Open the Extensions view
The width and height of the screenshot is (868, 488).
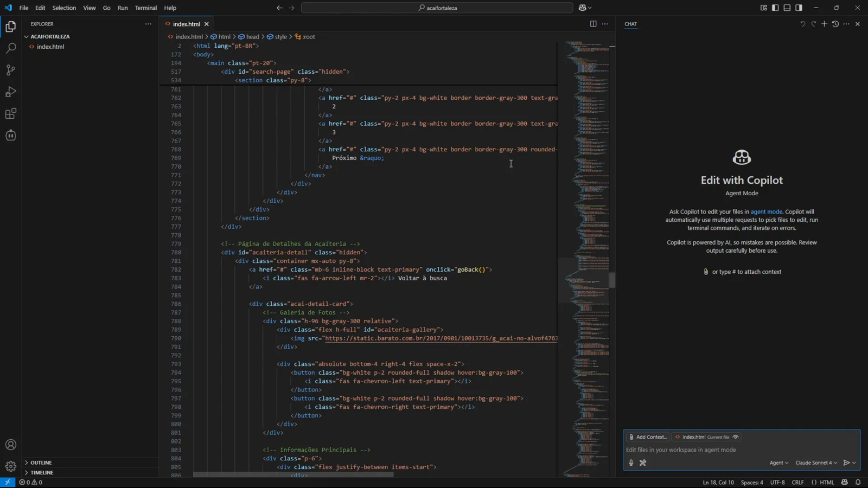pyautogui.click(x=11, y=113)
